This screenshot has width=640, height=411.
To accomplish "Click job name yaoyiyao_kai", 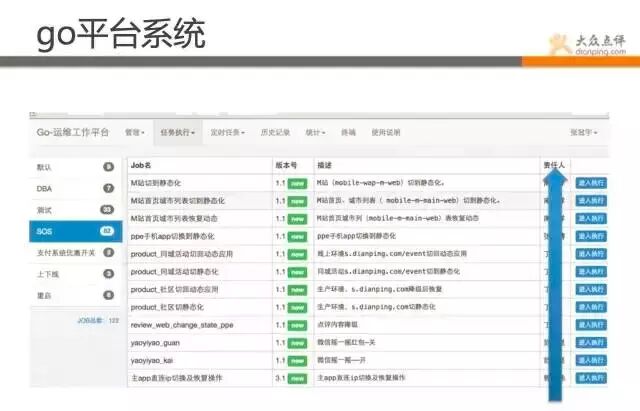I will click(x=152, y=361).
